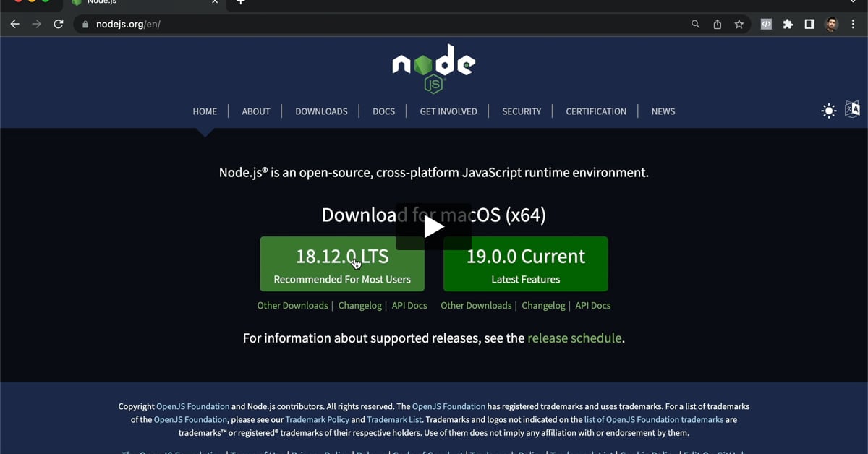The height and width of the screenshot is (454, 868).
Task: Play the video overlay button
Action: tap(433, 226)
